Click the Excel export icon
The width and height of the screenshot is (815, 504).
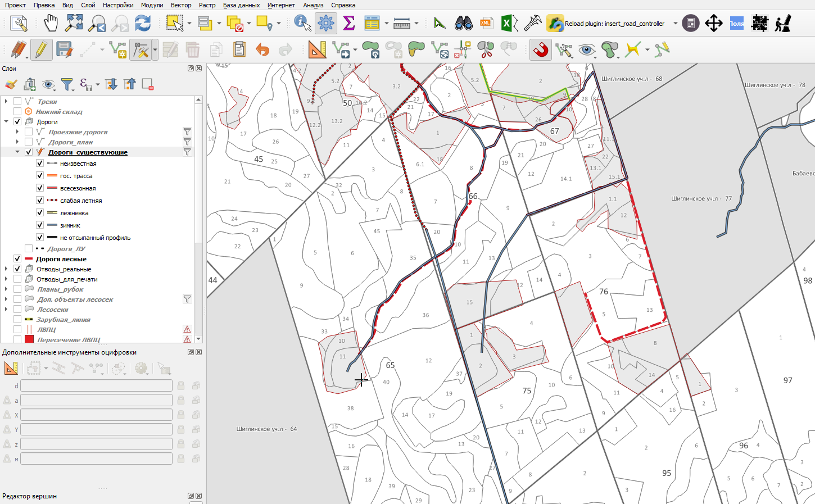pyautogui.click(x=509, y=24)
